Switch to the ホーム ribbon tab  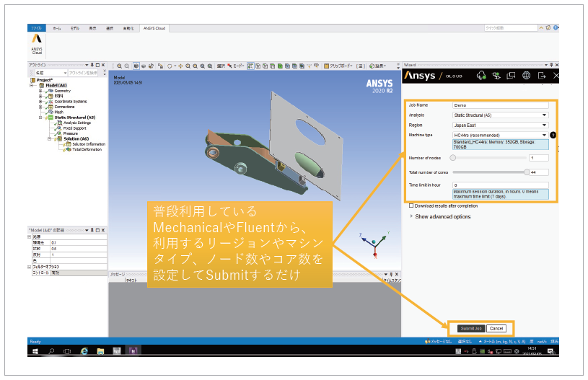[56, 28]
